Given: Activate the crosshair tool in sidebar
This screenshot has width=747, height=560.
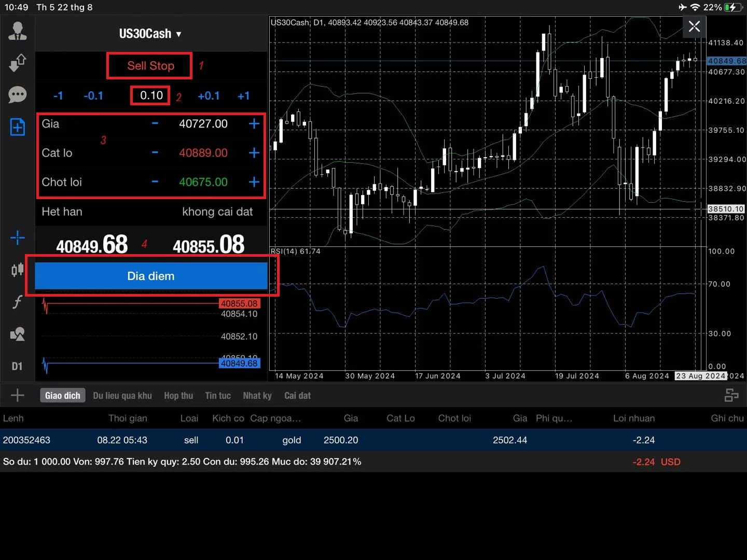Looking at the screenshot, I should tap(18, 238).
